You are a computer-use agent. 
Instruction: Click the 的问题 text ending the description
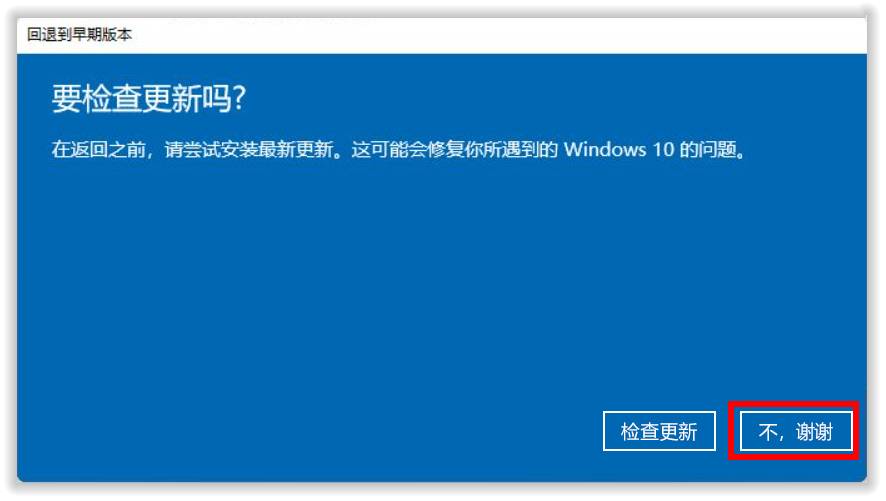[708, 150]
